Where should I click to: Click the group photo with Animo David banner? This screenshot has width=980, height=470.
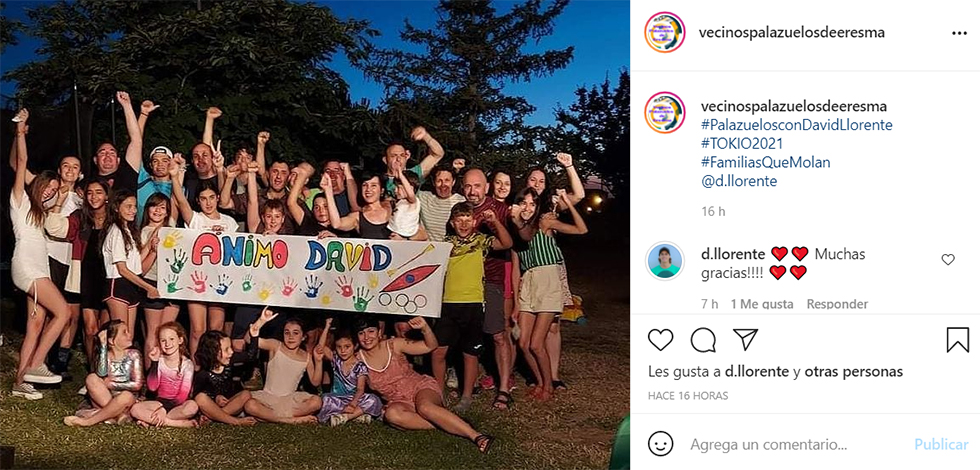pos(315,235)
